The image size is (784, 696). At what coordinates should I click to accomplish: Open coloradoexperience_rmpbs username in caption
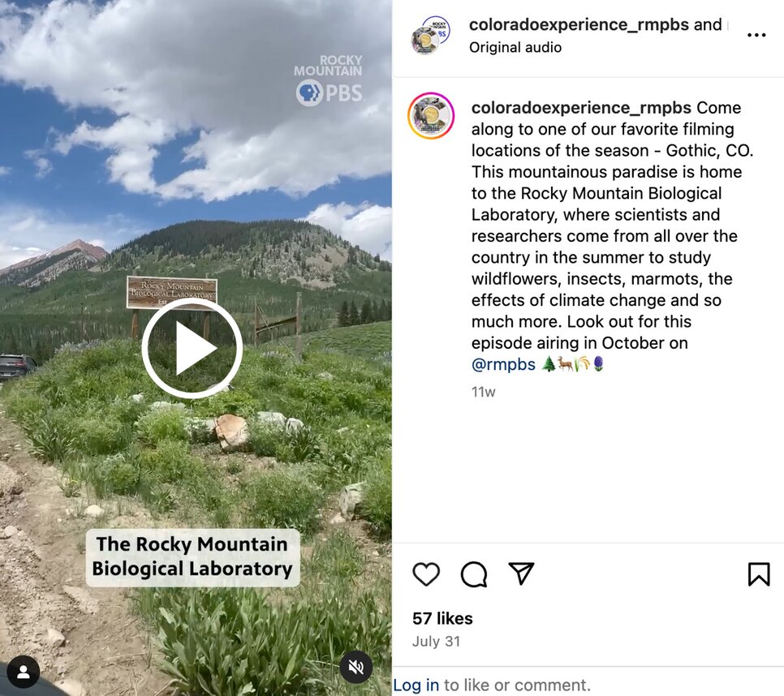(581, 107)
